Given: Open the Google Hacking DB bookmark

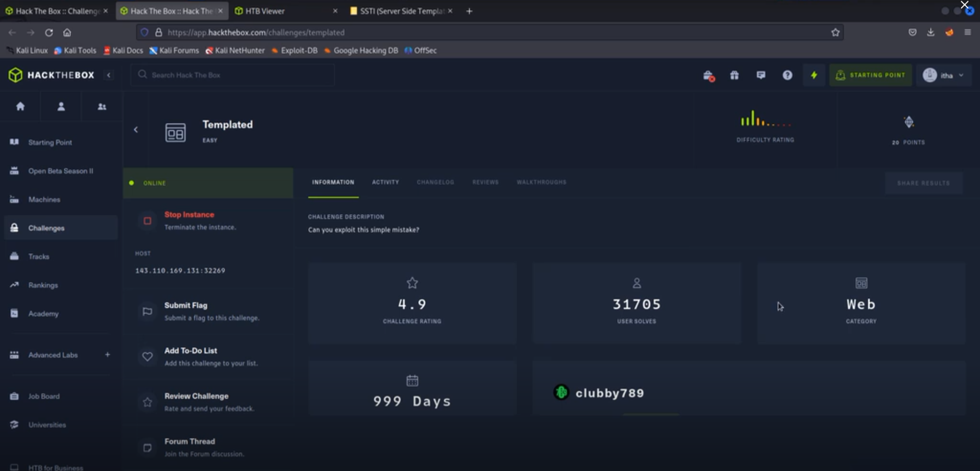Looking at the screenshot, I should (x=361, y=51).
